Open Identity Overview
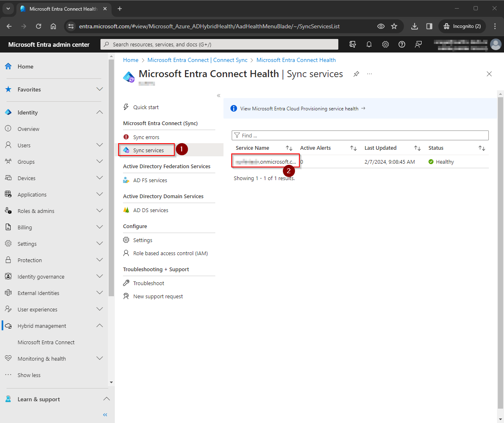504x423 pixels. (28, 129)
